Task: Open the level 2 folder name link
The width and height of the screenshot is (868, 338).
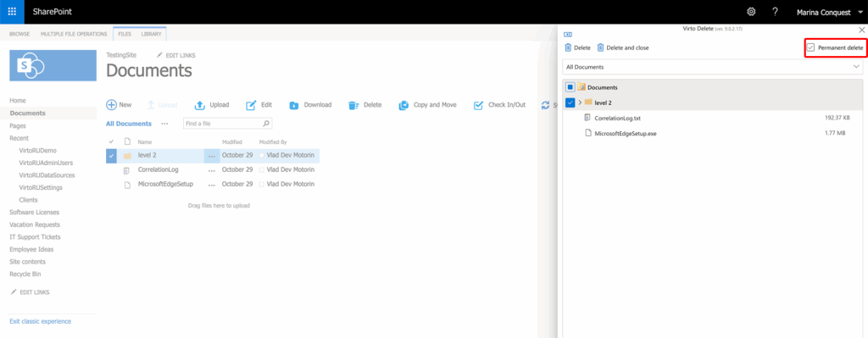Action: [x=147, y=156]
